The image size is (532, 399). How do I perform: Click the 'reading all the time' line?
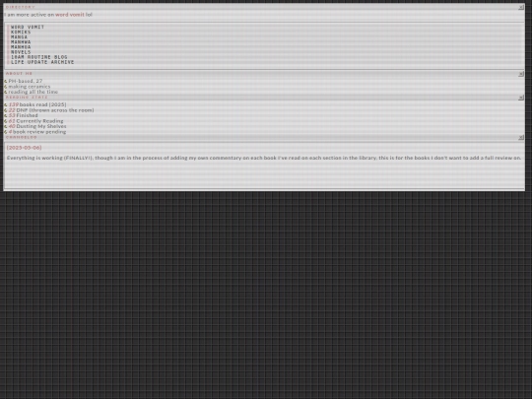[x=33, y=92]
